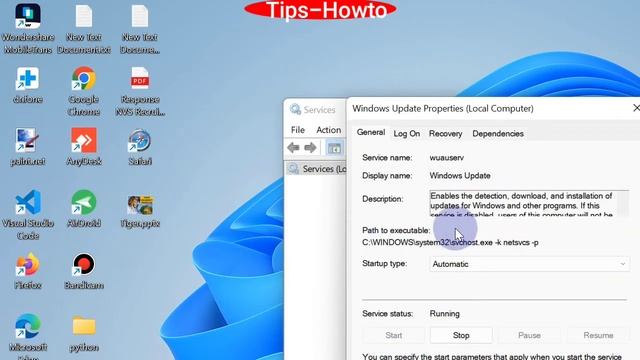Image resolution: width=640 pixels, height=360 pixels.
Task: Launch Google Chrome desktop shortcut
Action: [84, 91]
